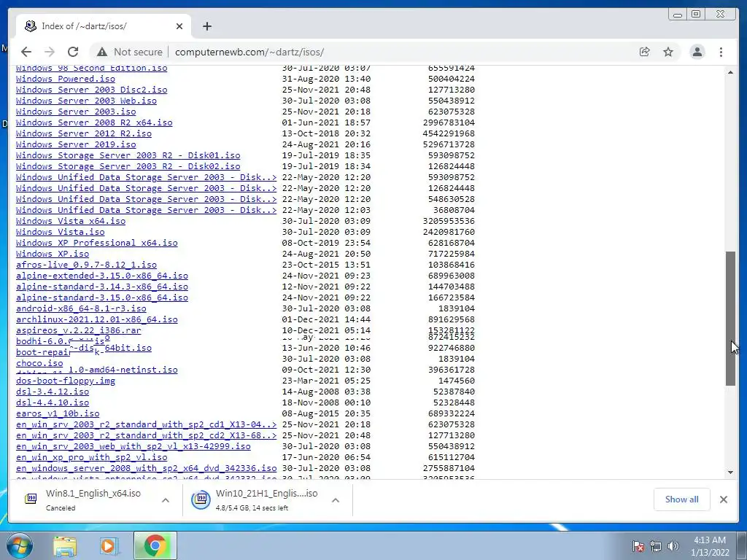Open the Chrome profile avatar icon
This screenshot has height=560, width=747.
(697, 52)
